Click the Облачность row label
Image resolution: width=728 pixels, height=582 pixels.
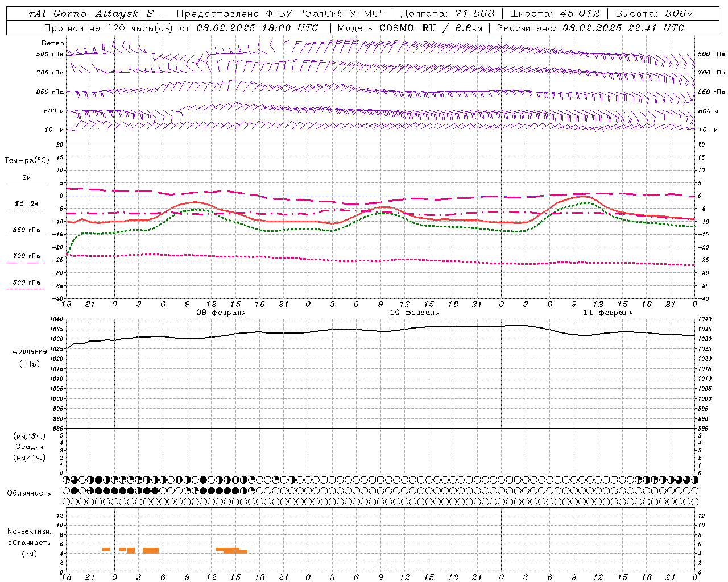tap(29, 493)
